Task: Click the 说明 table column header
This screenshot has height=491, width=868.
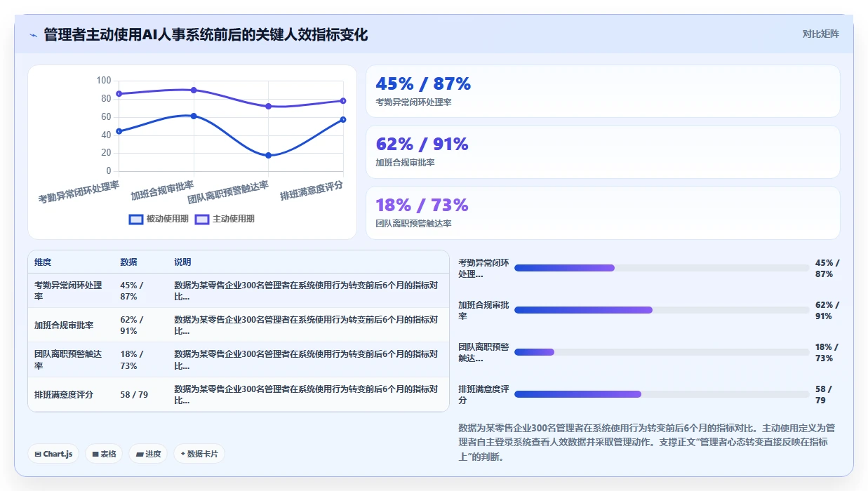Action: coord(182,262)
